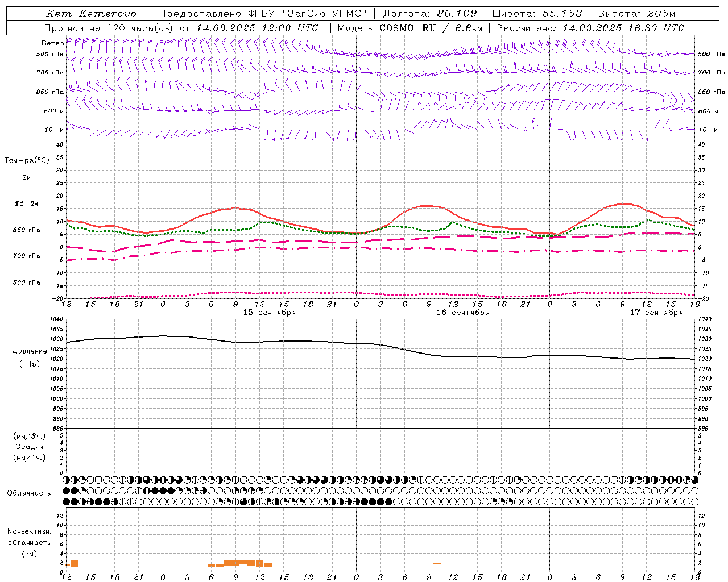Click the 16 сентября date label
Image resolution: width=728 pixels, height=582 pixels.
pyautogui.click(x=463, y=313)
